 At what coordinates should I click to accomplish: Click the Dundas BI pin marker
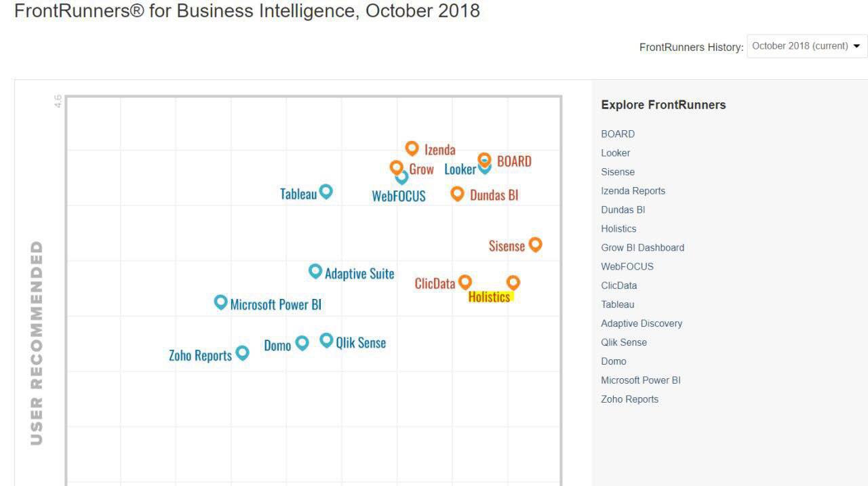coord(458,193)
